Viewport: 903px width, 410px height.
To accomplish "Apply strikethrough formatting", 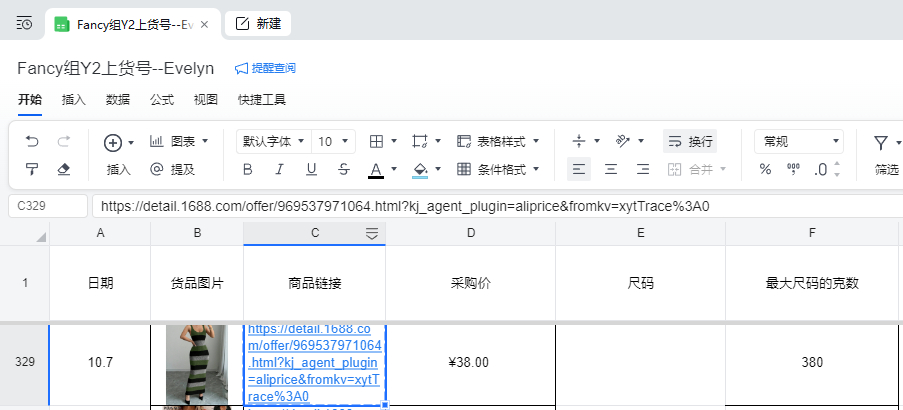I will click(x=344, y=169).
